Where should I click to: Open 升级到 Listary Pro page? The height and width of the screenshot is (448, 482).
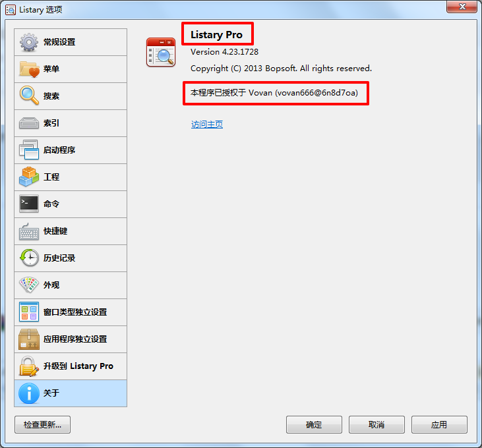(71, 366)
